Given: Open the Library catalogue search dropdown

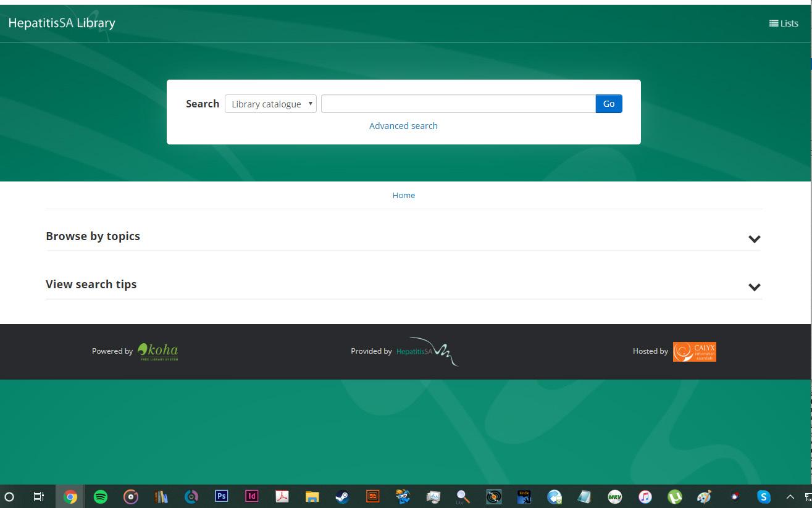Looking at the screenshot, I should tap(270, 104).
